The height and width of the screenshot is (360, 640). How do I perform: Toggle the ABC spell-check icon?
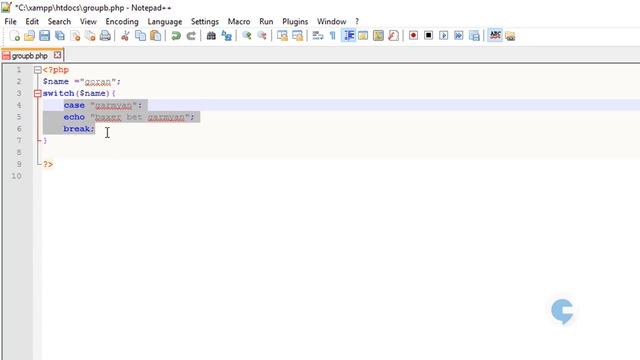click(x=495, y=36)
